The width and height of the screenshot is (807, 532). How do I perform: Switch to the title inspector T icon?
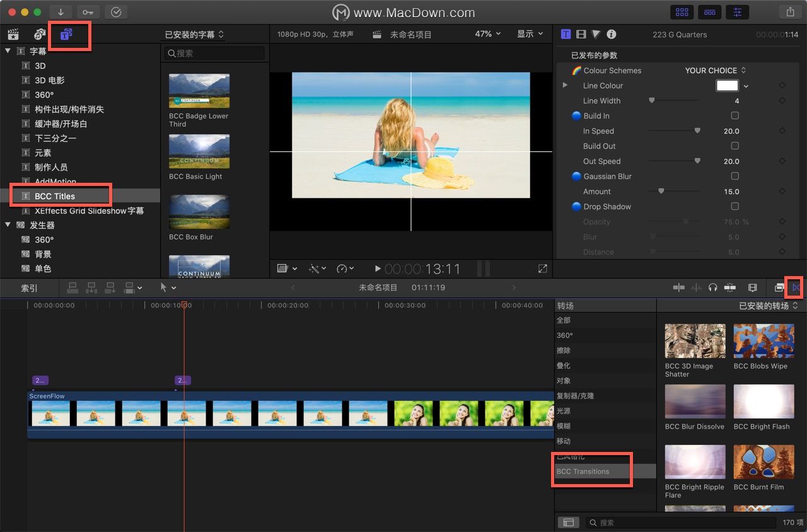(566, 34)
